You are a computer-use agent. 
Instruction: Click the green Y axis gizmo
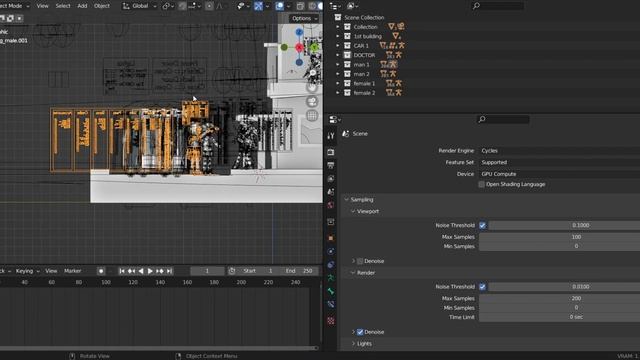click(x=314, y=47)
